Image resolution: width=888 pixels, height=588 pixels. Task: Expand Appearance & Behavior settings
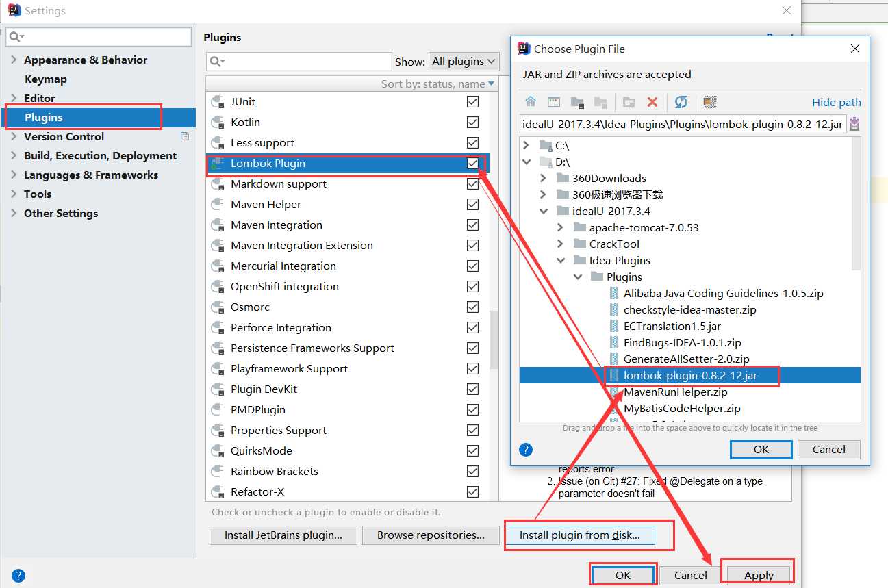click(x=14, y=60)
